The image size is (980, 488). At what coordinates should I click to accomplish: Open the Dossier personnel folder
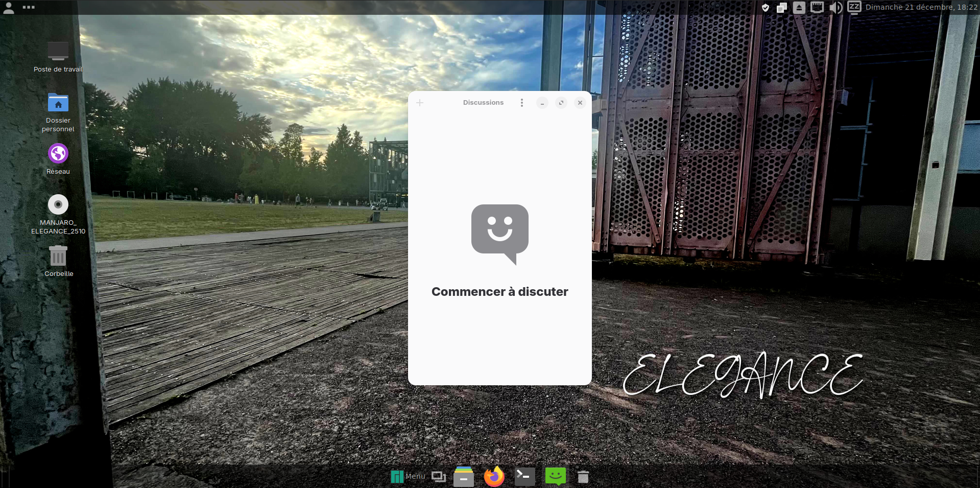58,103
